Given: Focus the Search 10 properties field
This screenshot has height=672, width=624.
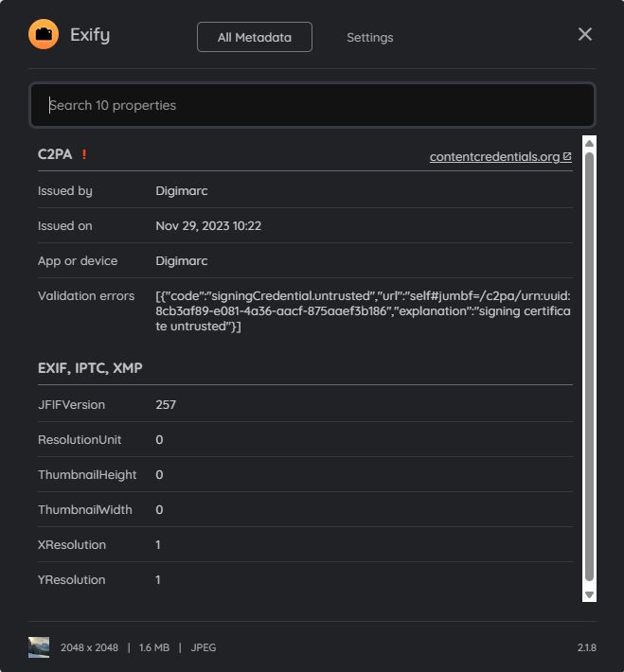Looking at the screenshot, I should (x=312, y=105).
